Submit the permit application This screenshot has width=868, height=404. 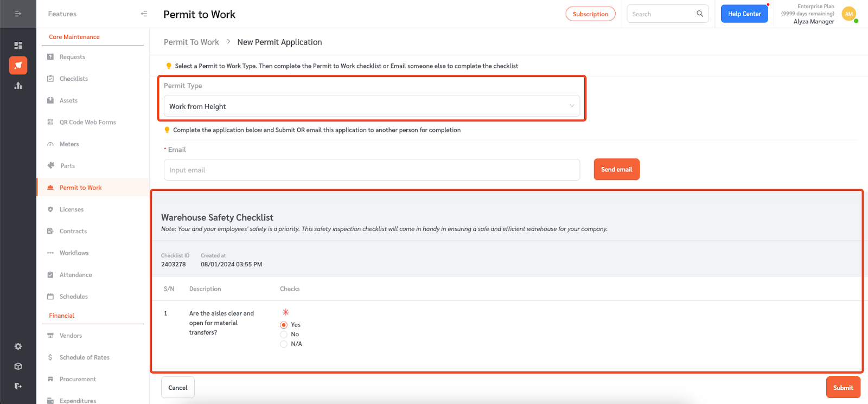click(x=843, y=387)
